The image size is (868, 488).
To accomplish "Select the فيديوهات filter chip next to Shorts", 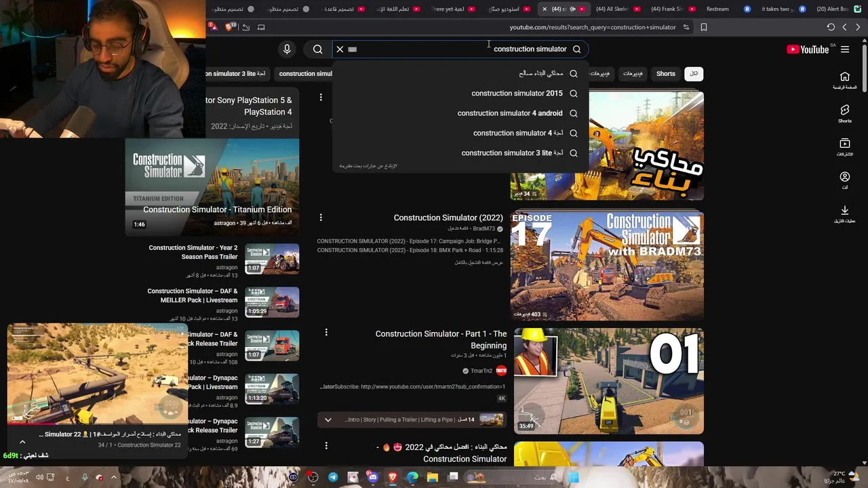I will point(632,73).
